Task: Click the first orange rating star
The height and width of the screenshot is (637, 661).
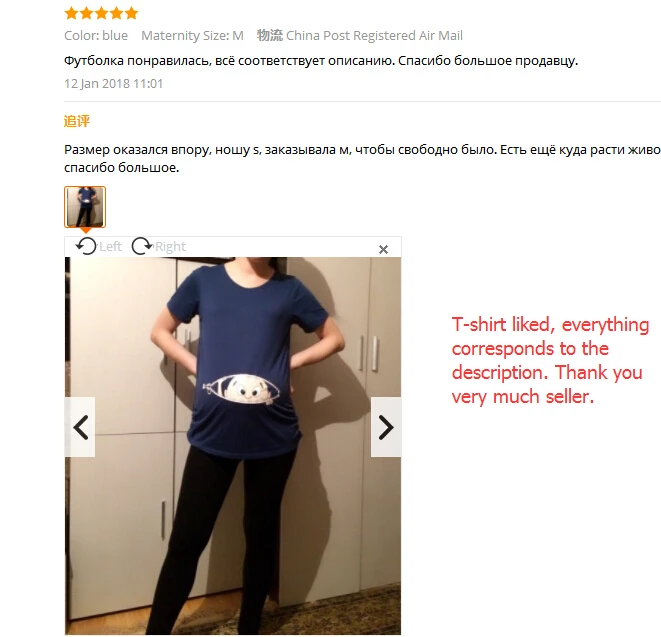Action: click(71, 13)
